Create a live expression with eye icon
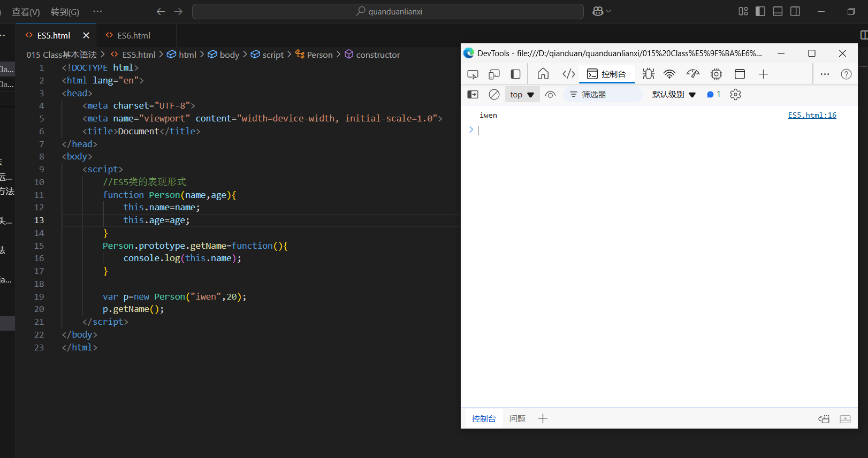 (550, 95)
